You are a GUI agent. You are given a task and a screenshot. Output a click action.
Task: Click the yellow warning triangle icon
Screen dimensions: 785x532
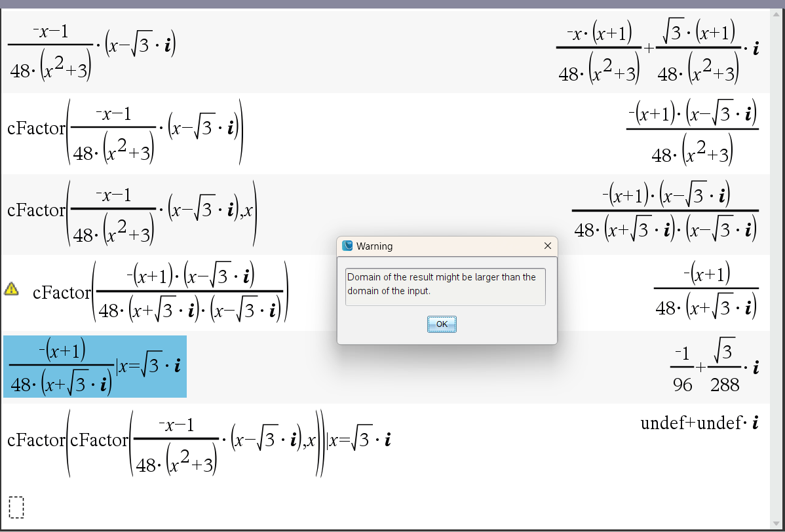pos(11,288)
